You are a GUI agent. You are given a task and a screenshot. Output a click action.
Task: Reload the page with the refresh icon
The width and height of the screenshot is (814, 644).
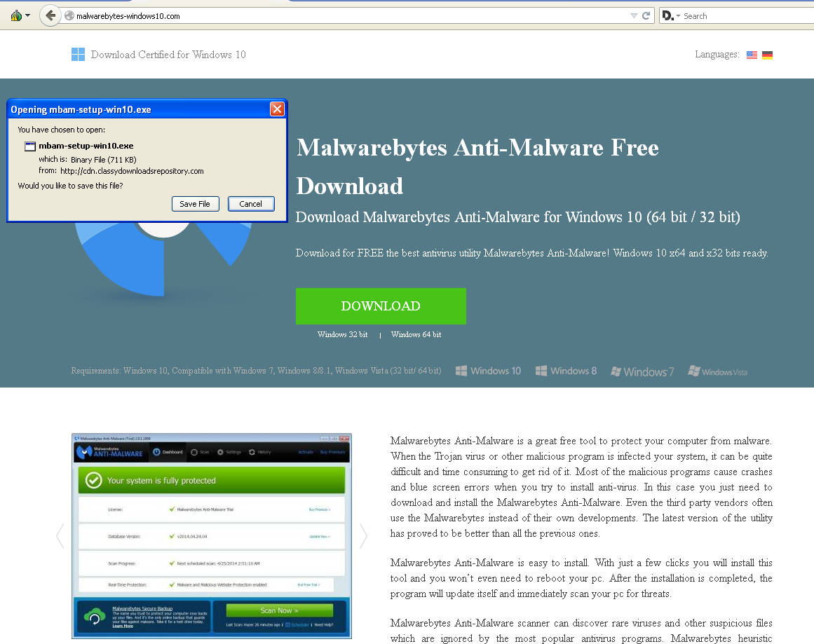coord(646,15)
